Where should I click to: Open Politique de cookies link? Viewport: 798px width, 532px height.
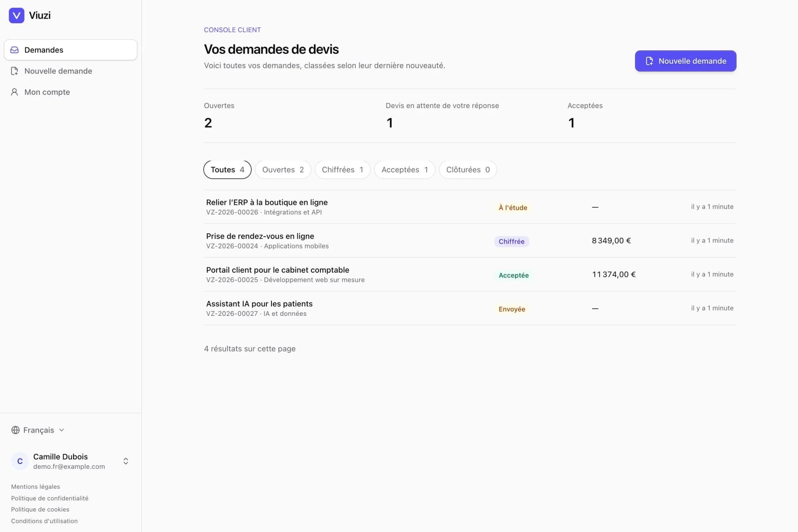40,510
